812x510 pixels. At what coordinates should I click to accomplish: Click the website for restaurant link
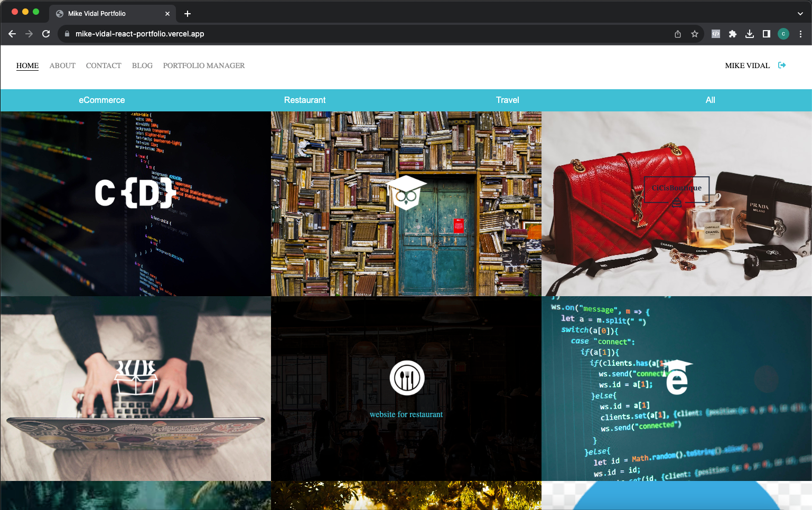pyautogui.click(x=406, y=414)
